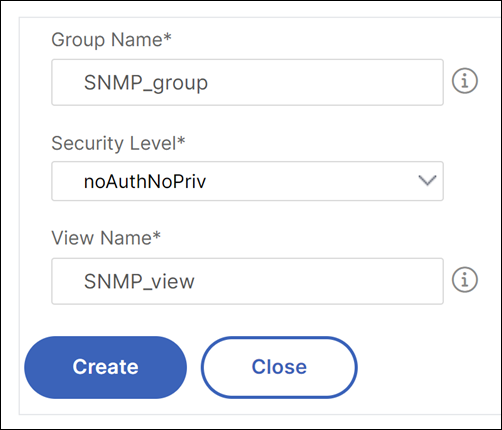Click the Create button

(105, 367)
